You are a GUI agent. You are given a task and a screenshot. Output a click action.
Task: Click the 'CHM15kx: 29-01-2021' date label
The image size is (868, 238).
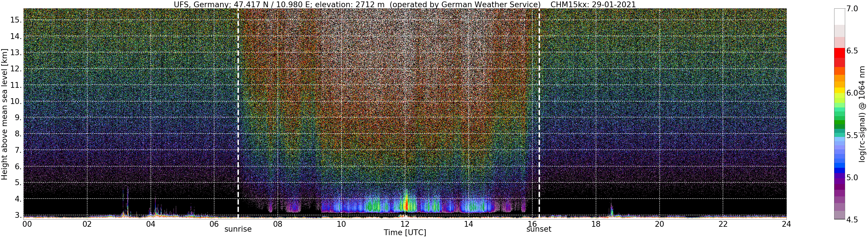click(593, 4)
